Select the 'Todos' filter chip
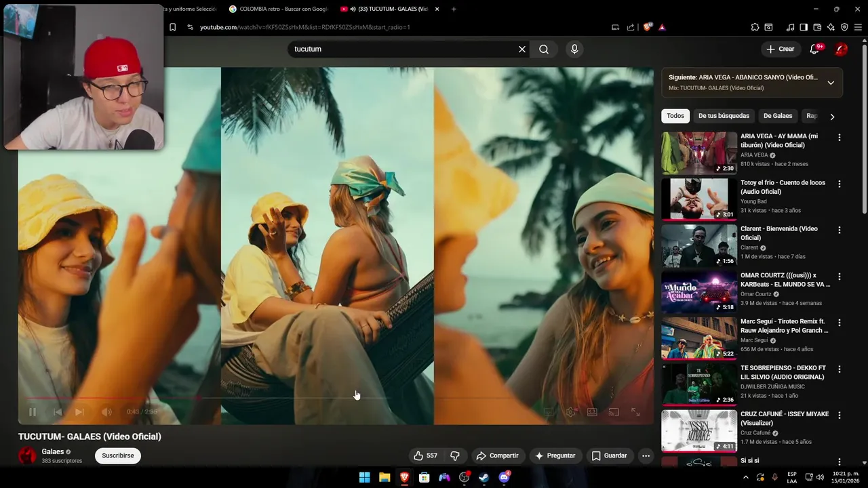The image size is (868, 488). pos(675,116)
